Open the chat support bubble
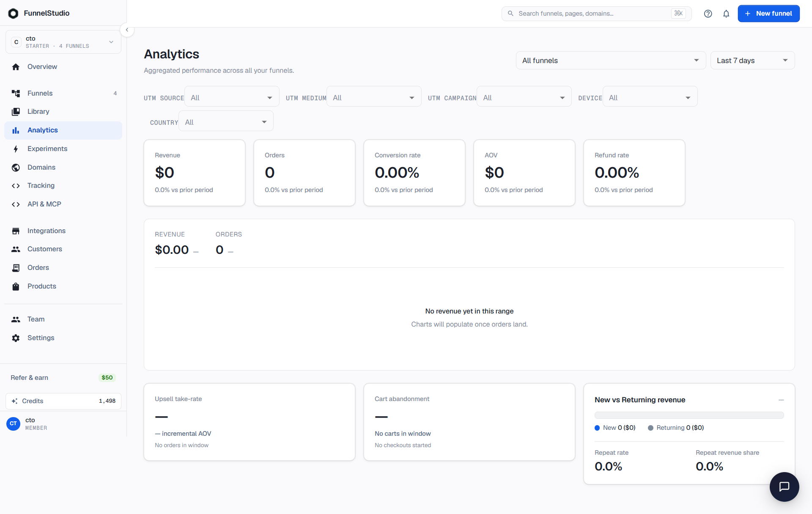The image size is (812, 514). click(x=784, y=487)
